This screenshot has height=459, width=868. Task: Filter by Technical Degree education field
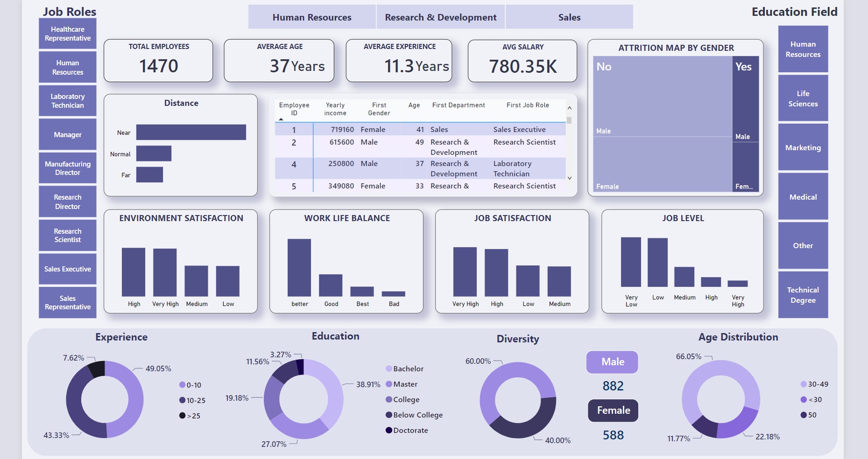(803, 295)
